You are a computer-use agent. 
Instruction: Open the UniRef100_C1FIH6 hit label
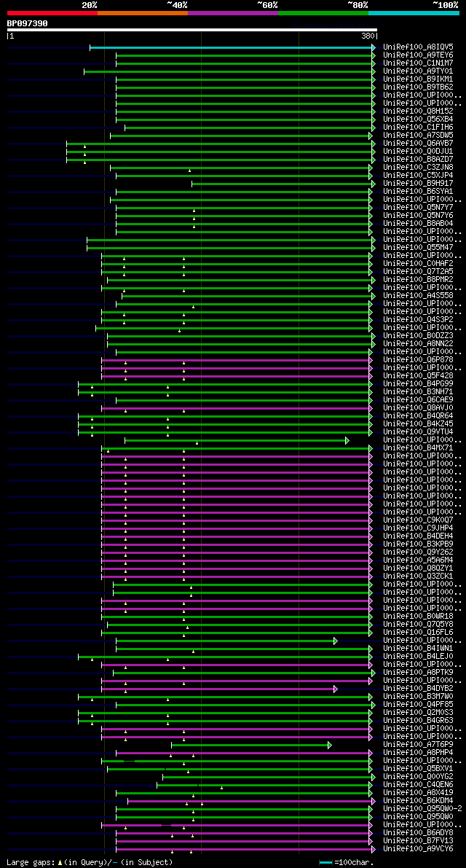click(418, 128)
